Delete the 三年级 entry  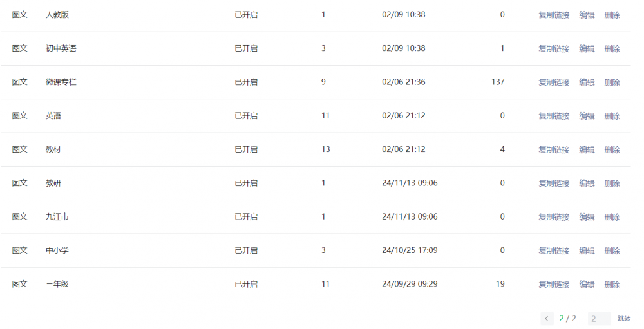(612, 285)
